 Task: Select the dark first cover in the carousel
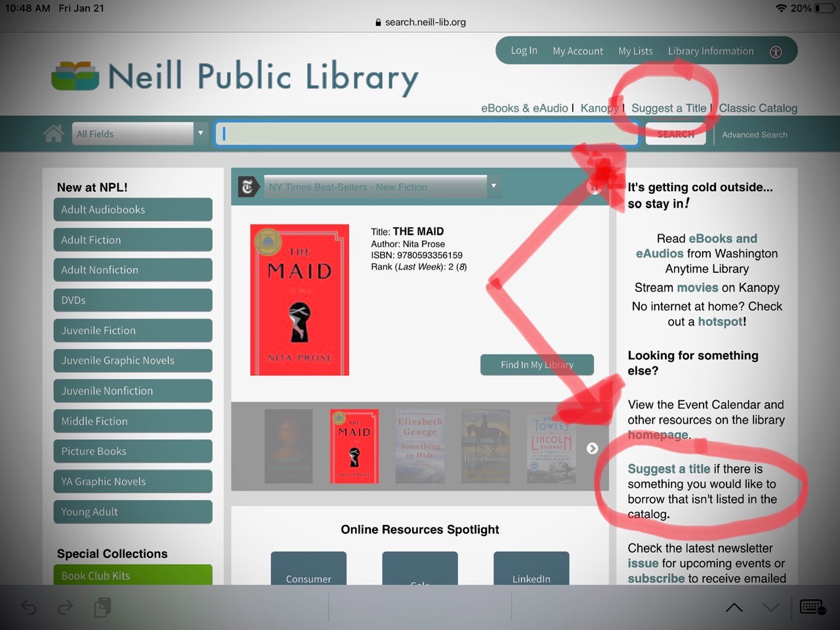click(x=288, y=446)
